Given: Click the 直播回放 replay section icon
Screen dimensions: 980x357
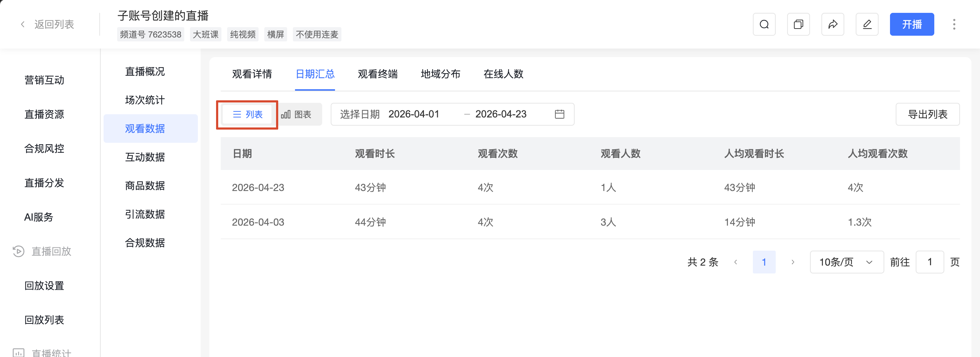Looking at the screenshot, I should click(x=18, y=251).
